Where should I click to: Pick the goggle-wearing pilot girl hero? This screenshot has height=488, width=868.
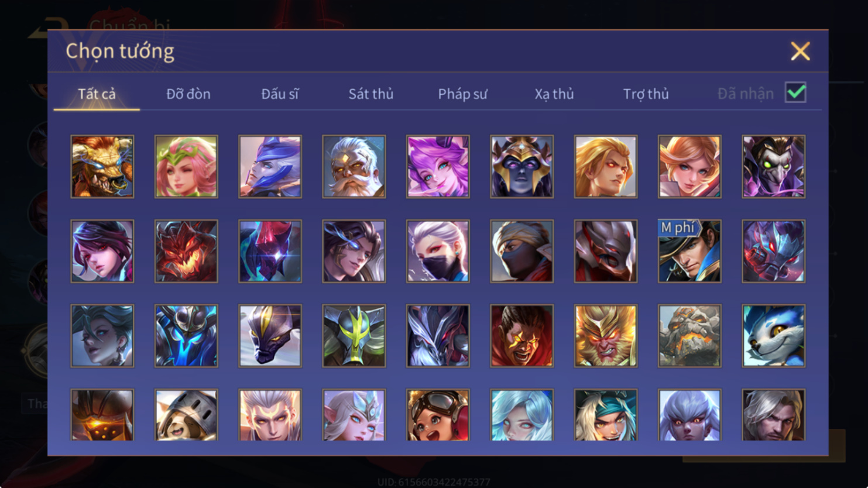pos(438,415)
